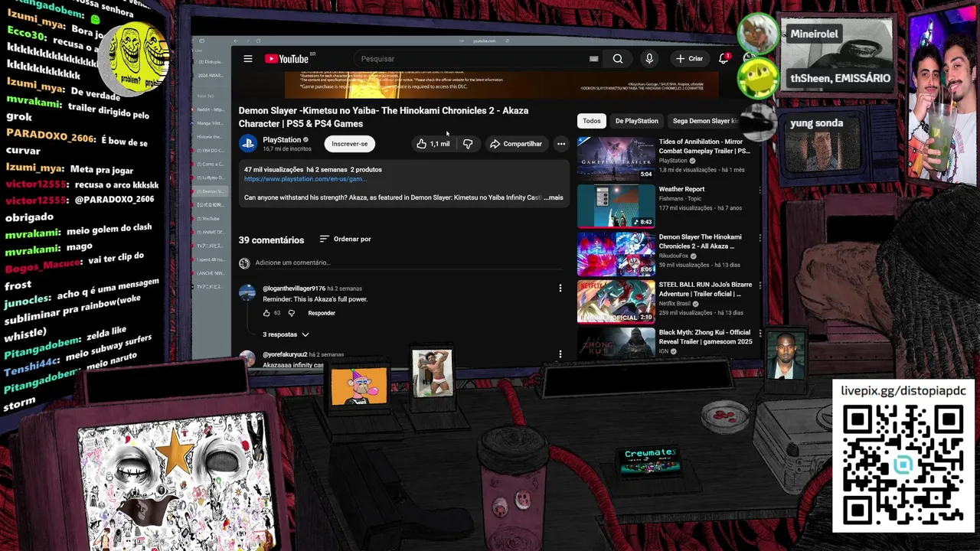The height and width of the screenshot is (551, 980).
Task: Switch to LANCHE NIN... sidebar tab
Action: (x=210, y=273)
